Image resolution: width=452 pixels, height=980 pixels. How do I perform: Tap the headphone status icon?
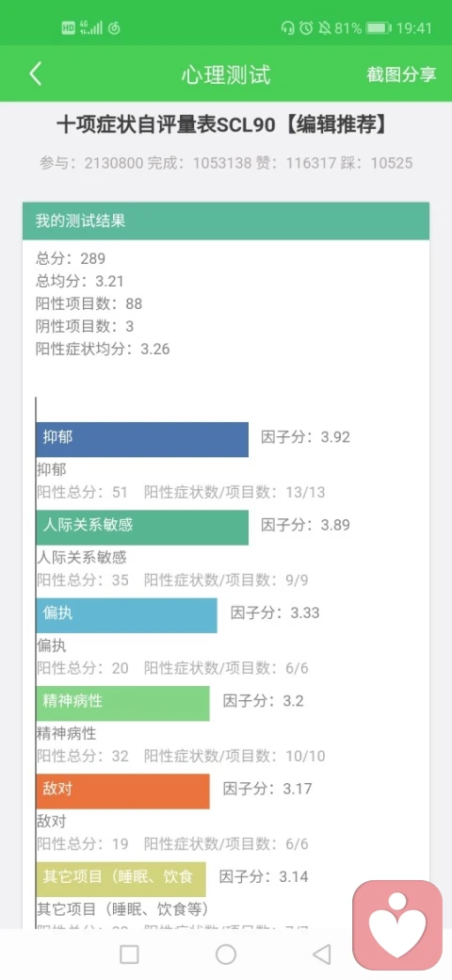pos(288,28)
